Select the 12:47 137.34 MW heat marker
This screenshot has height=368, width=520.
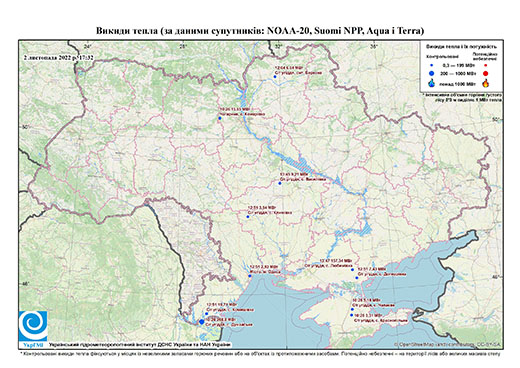click(352, 270)
